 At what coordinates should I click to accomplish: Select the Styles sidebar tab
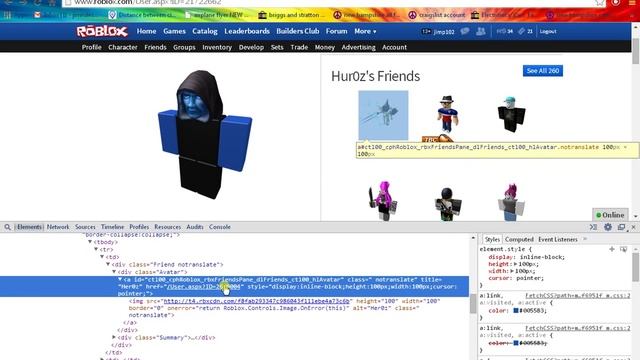pyautogui.click(x=492, y=240)
